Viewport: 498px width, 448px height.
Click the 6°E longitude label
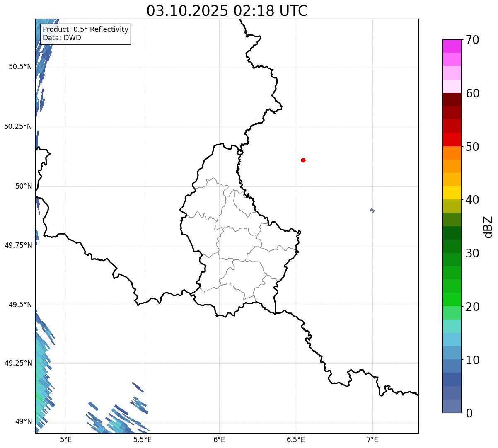pyautogui.click(x=219, y=439)
